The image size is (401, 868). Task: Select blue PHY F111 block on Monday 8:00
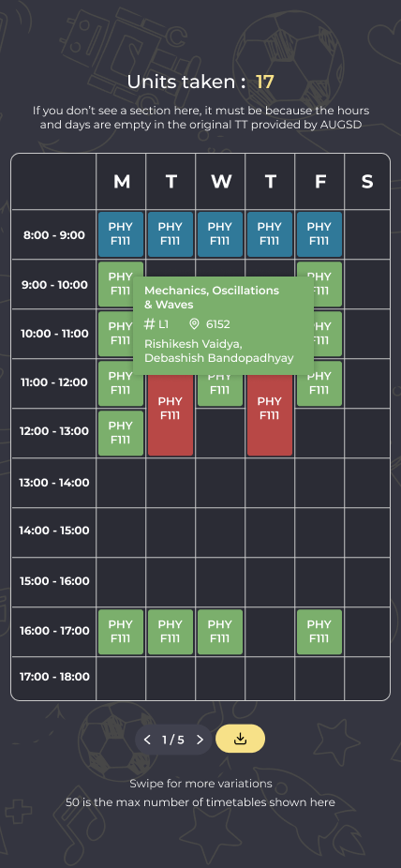click(x=121, y=234)
